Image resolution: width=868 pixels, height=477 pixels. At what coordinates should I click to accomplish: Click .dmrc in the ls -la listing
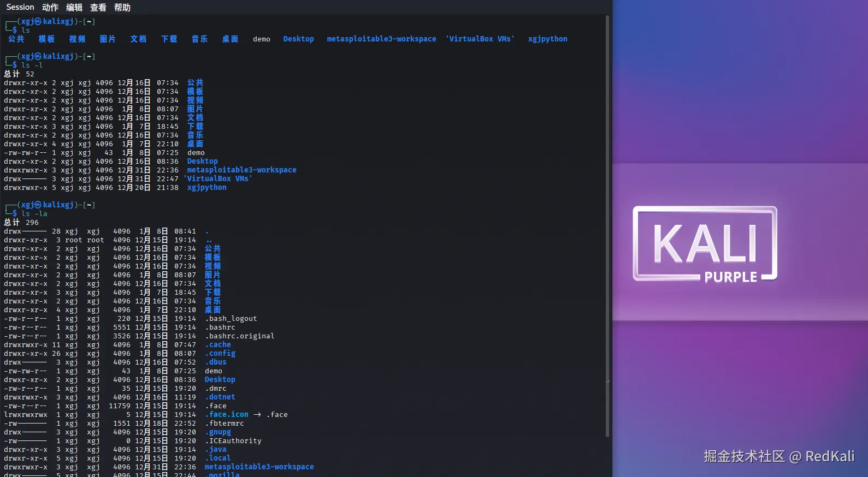216,388
